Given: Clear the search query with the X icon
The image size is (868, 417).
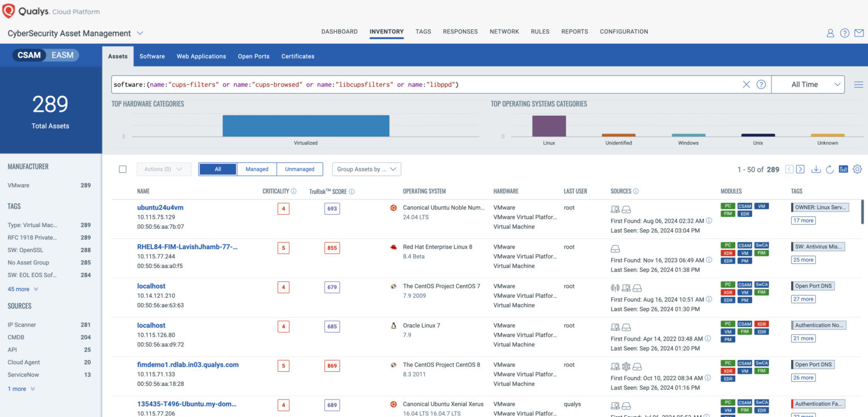Looking at the screenshot, I should 747,84.
